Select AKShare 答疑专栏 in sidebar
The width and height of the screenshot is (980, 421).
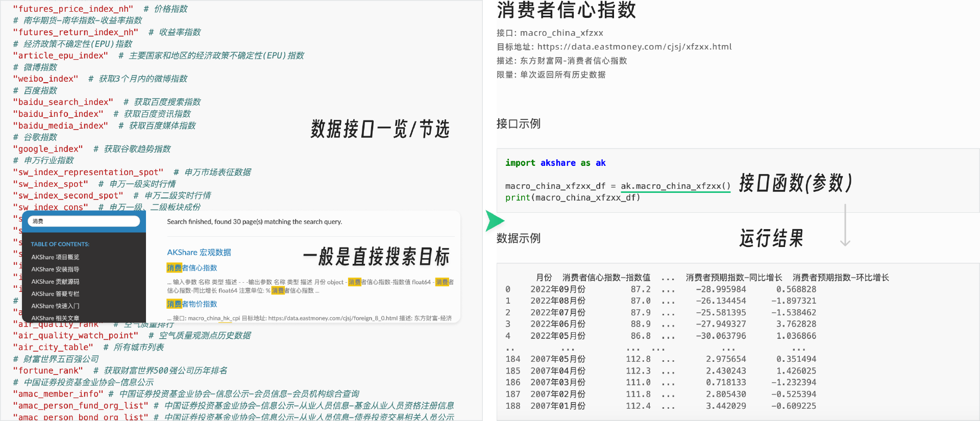pyautogui.click(x=55, y=294)
